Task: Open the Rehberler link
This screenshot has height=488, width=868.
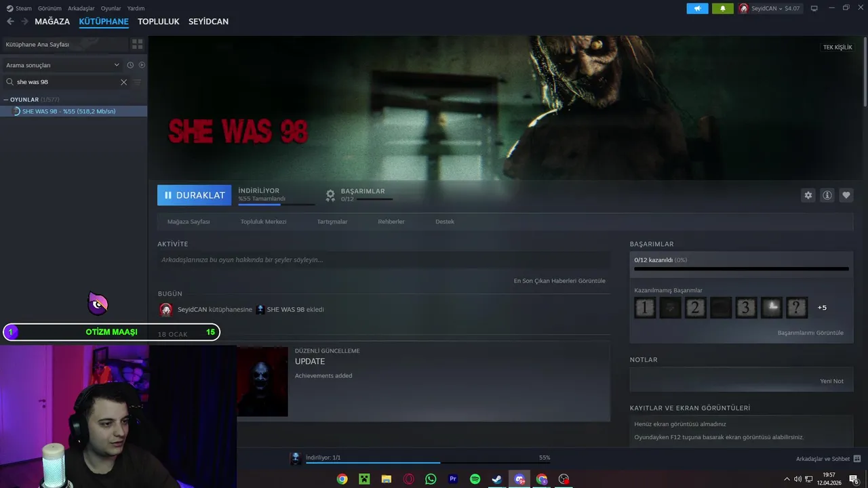Action: click(391, 222)
